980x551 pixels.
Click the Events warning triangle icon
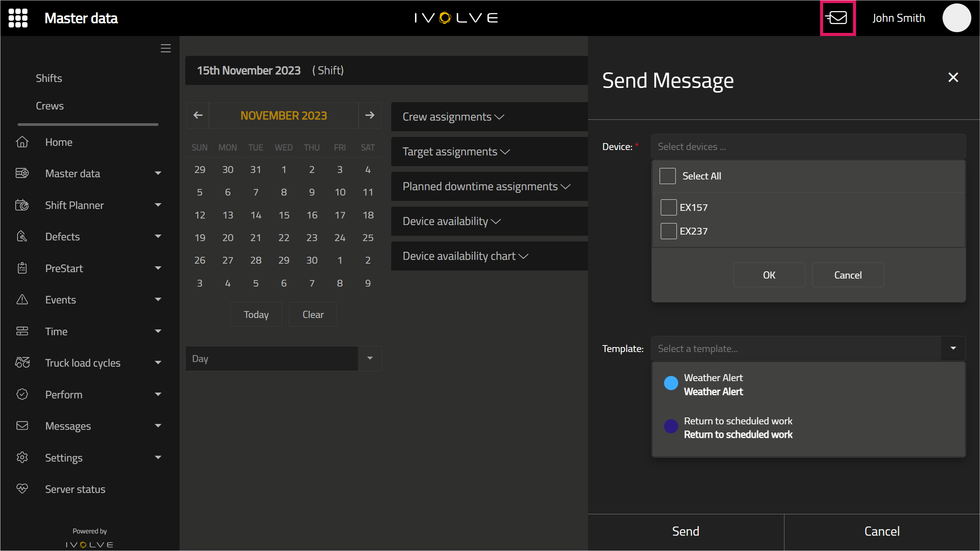click(22, 300)
